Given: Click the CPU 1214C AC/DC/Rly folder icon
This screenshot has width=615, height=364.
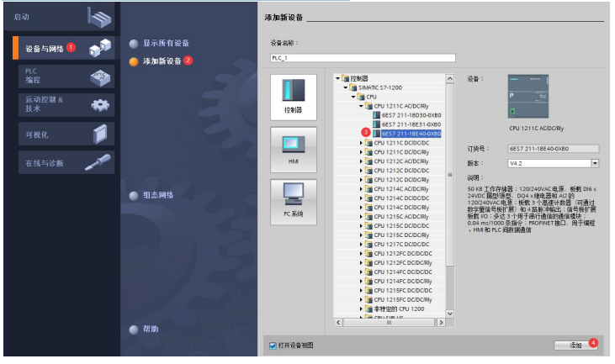Looking at the screenshot, I should (368, 189).
